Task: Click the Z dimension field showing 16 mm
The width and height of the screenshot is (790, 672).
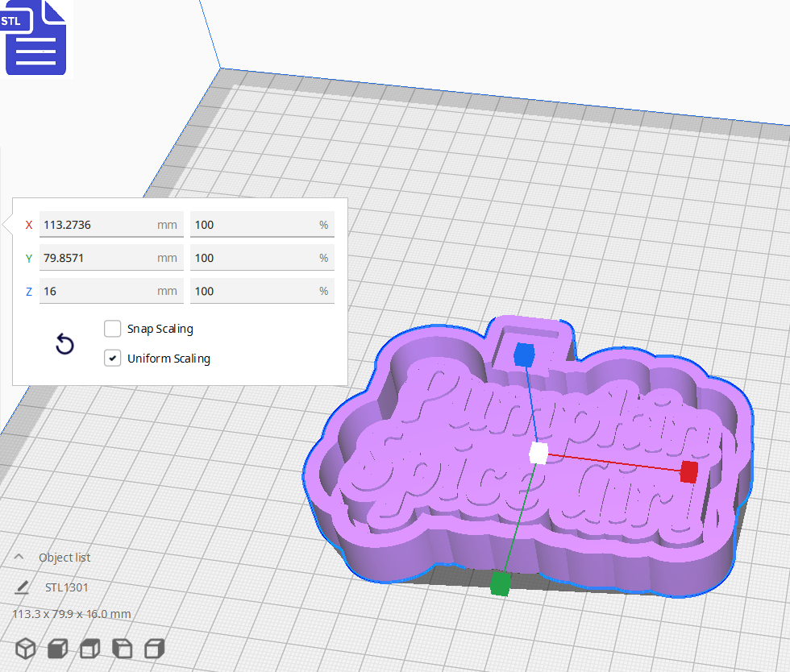Action: coord(111,291)
